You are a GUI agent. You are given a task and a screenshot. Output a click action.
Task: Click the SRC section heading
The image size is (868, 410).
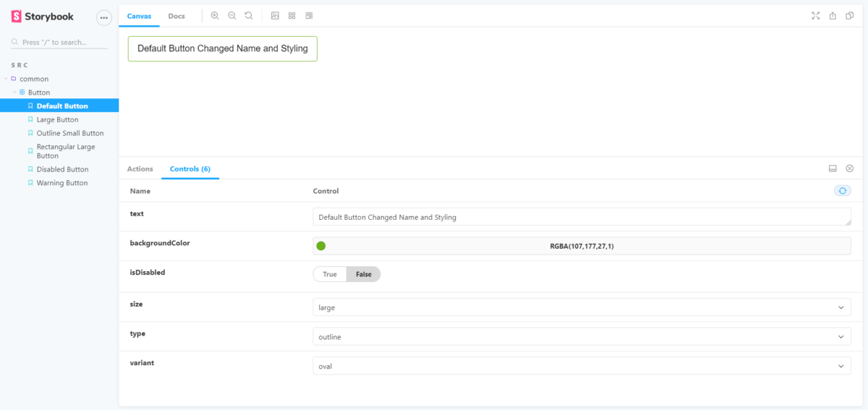(20, 65)
